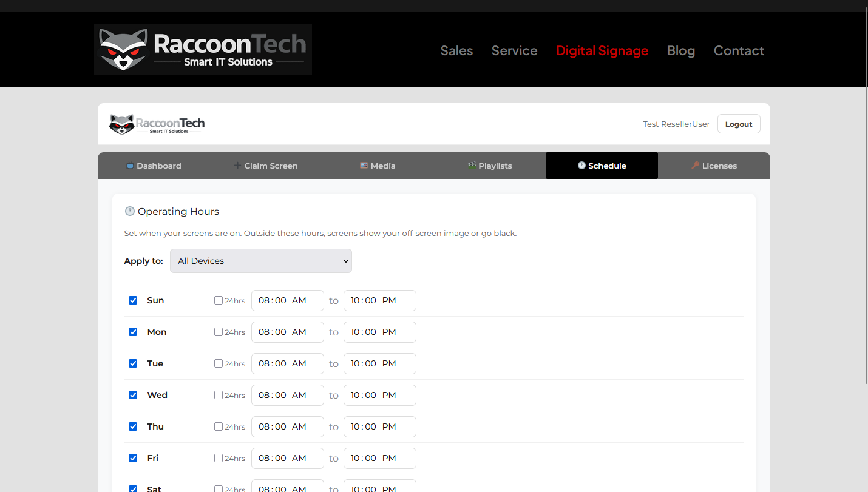
Task: Uncheck the Sun day checkbox
Action: (133, 300)
